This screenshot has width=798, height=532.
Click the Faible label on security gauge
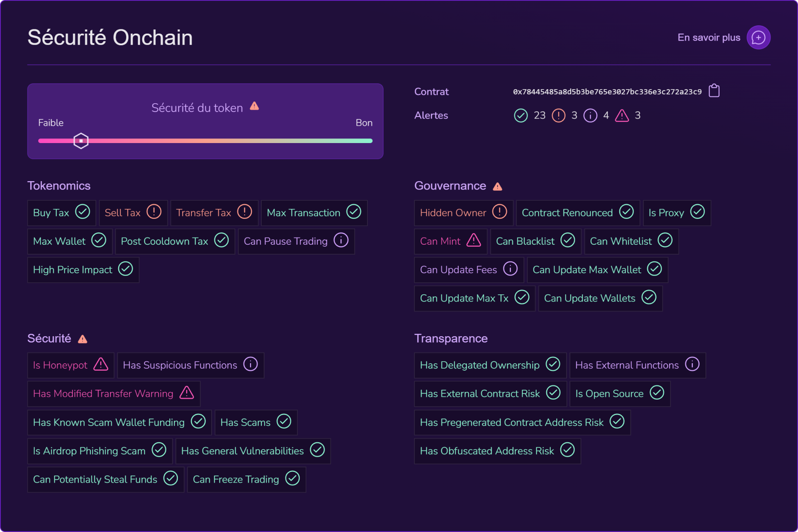[51, 123]
